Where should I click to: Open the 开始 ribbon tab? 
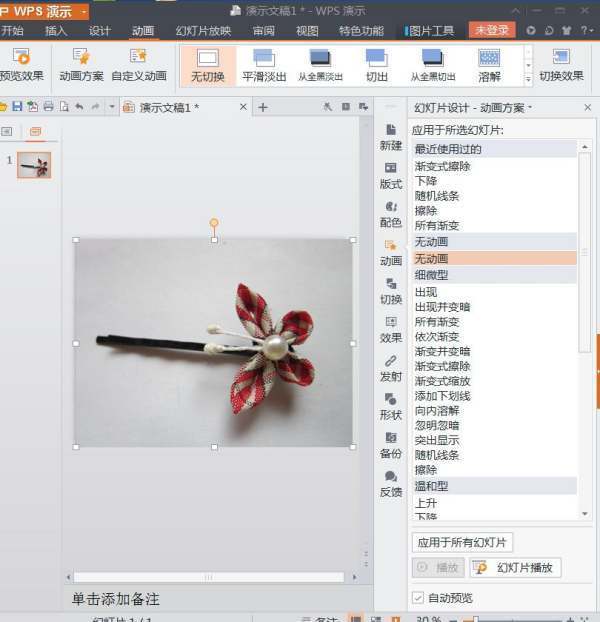tap(12, 31)
